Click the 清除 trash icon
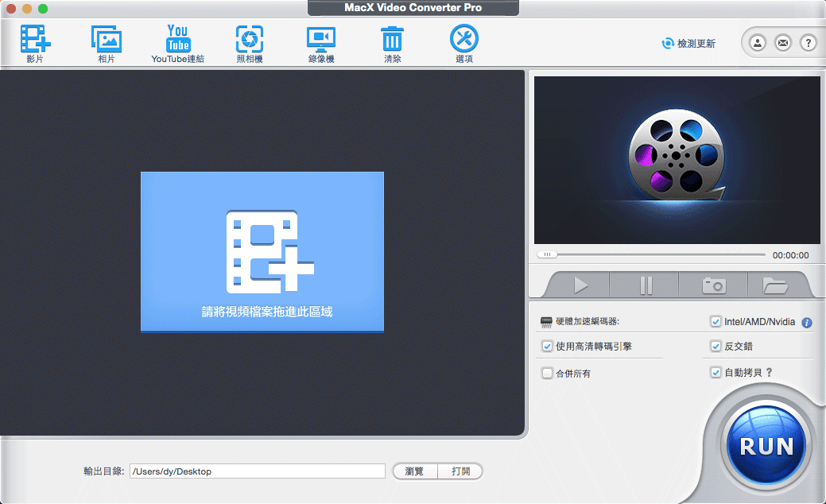Screen dimensions: 826x504 [x=392, y=44]
